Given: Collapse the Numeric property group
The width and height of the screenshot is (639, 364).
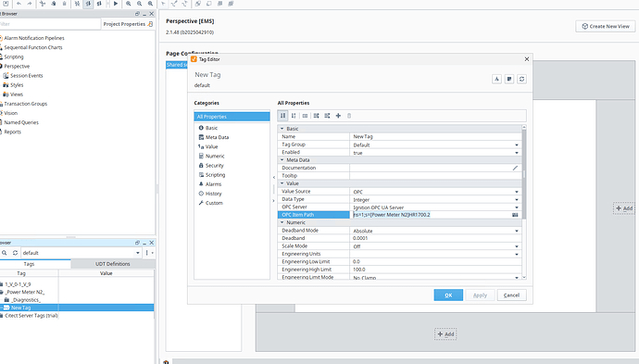Looking at the screenshot, I should point(282,222).
